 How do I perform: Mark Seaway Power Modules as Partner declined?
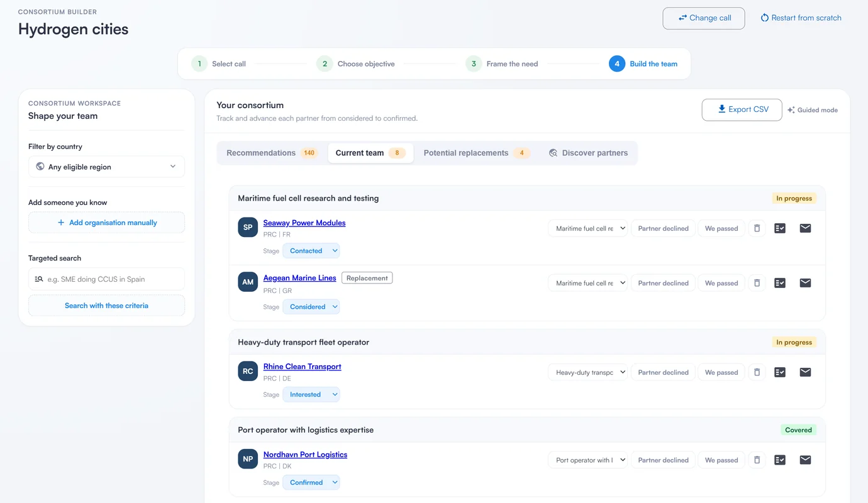click(x=663, y=228)
